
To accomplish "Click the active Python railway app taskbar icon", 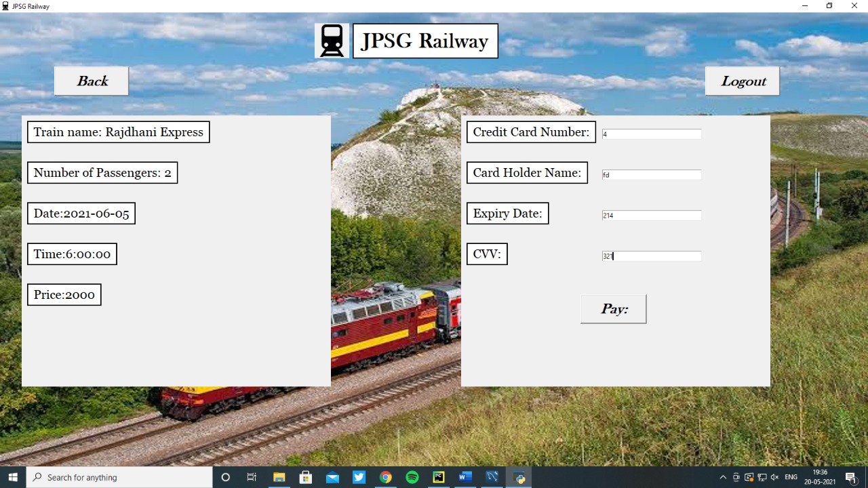I will click(519, 476).
